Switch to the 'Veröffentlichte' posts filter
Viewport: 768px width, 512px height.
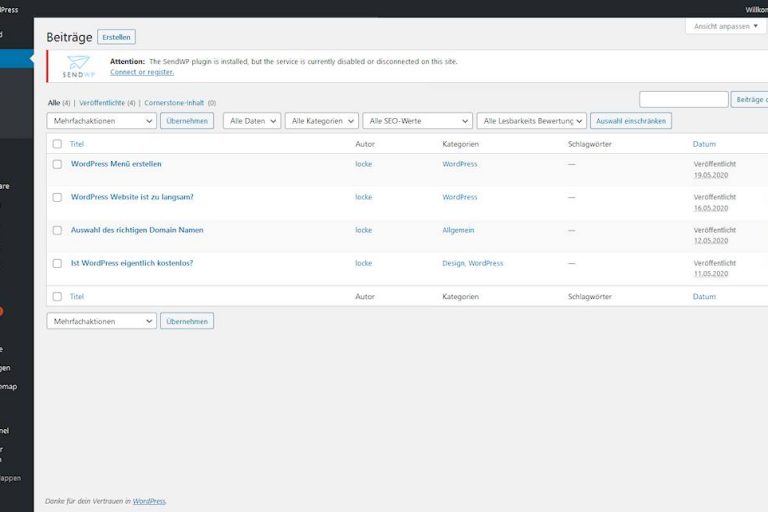click(106, 102)
